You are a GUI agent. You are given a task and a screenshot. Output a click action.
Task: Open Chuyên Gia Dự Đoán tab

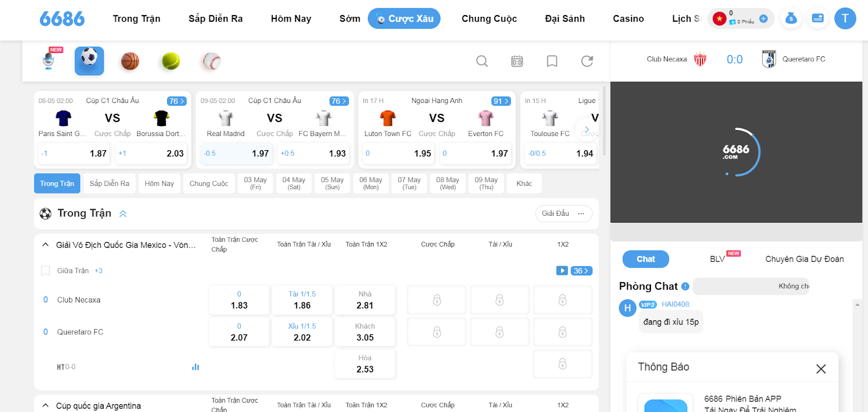click(805, 259)
